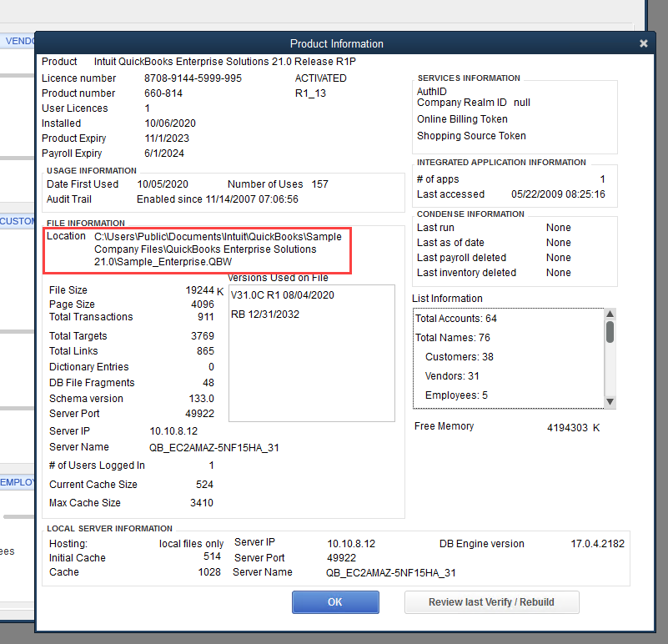Click the CUSTOMERS tab in background window
This screenshot has height=644, width=668.
(17, 221)
